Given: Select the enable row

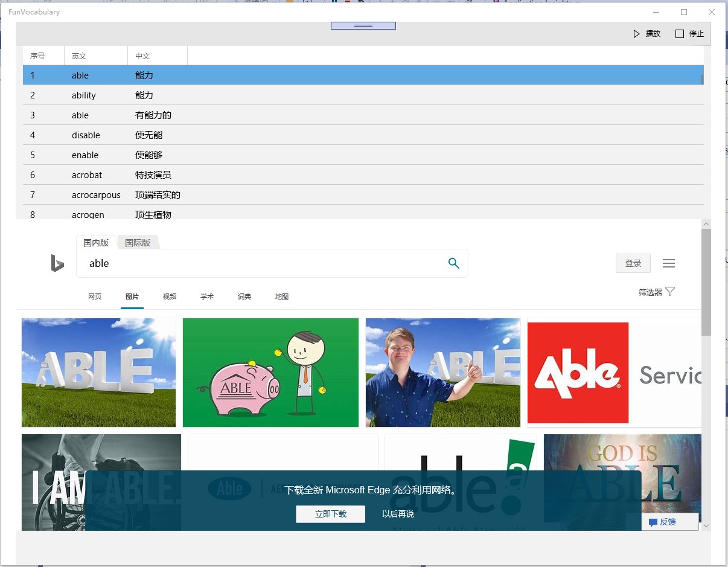Looking at the screenshot, I should [362, 155].
